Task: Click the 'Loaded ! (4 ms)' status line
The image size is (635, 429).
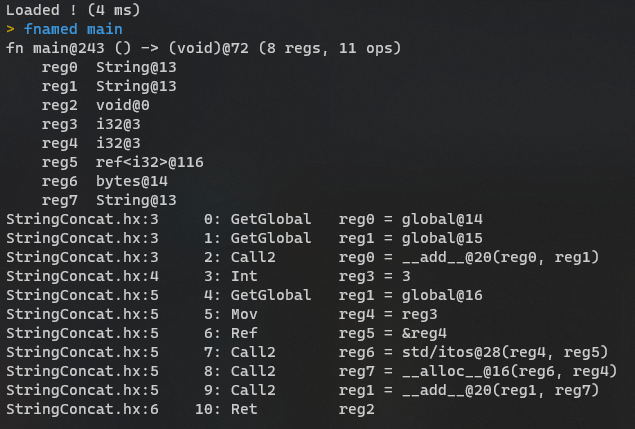Action: (x=73, y=10)
